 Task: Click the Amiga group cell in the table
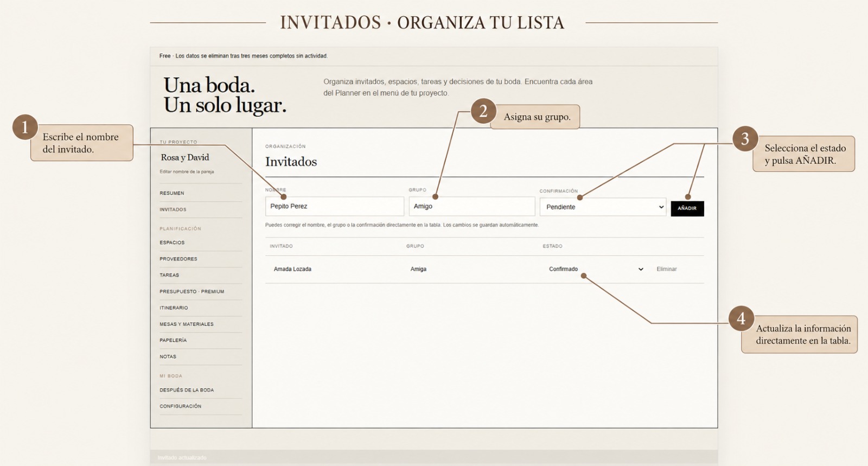[x=418, y=269]
